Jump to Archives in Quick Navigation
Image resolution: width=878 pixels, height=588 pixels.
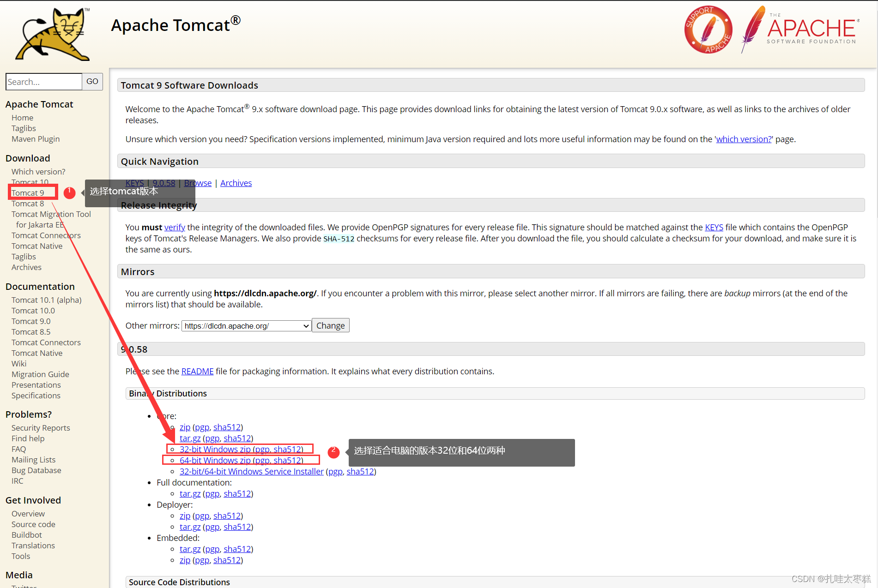(236, 183)
